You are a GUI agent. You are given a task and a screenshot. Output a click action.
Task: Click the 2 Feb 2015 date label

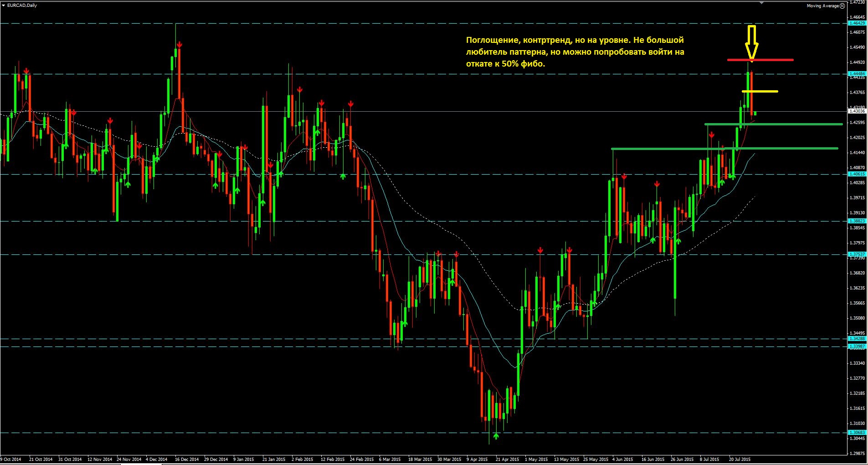click(x=302, y=460)
